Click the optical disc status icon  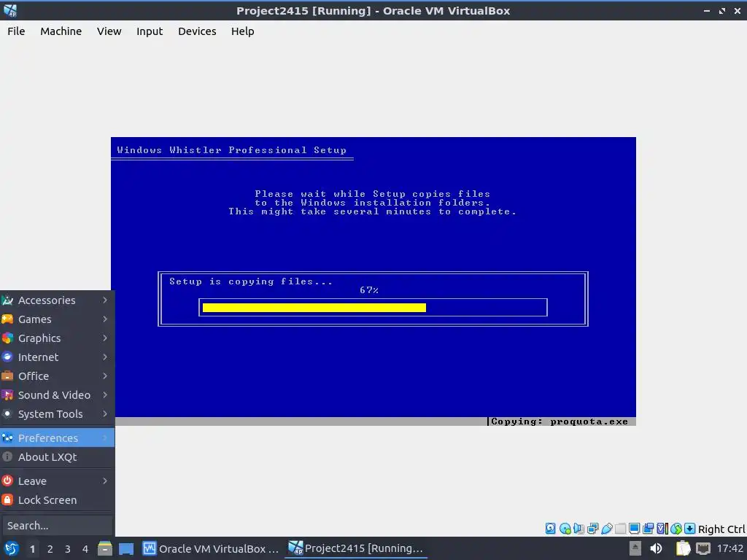pos(565,529)
